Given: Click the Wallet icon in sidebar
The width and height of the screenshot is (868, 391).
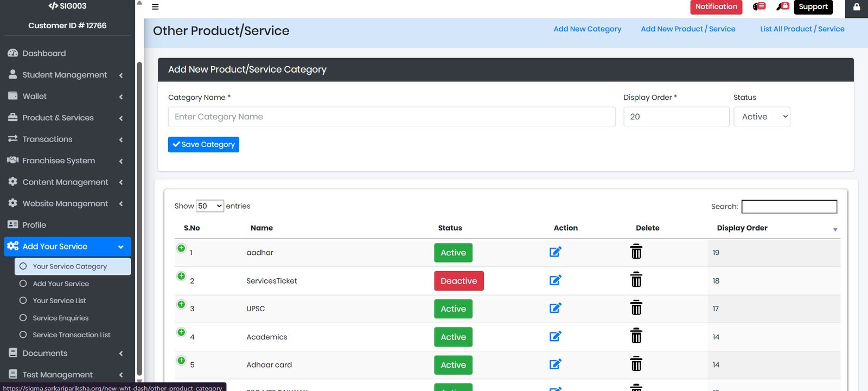Looking at the screenshot, I should pos(13,96).
